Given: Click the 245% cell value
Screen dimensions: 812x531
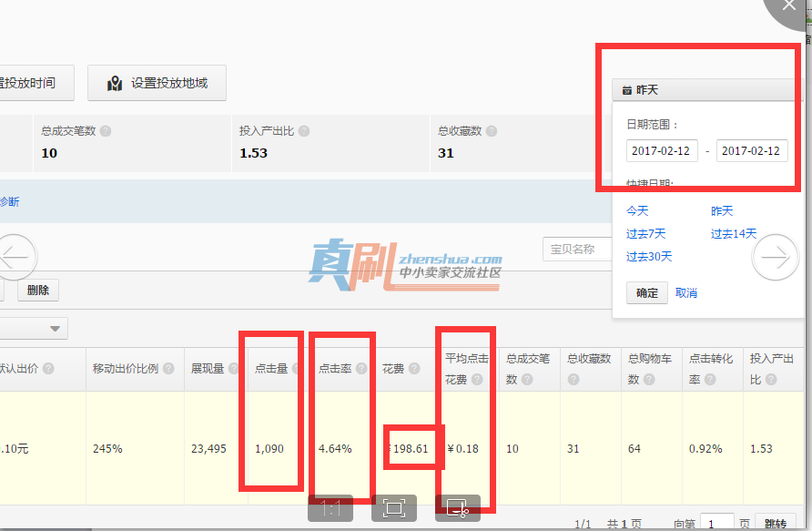Looking at the screenshot, I should (107, 449).
